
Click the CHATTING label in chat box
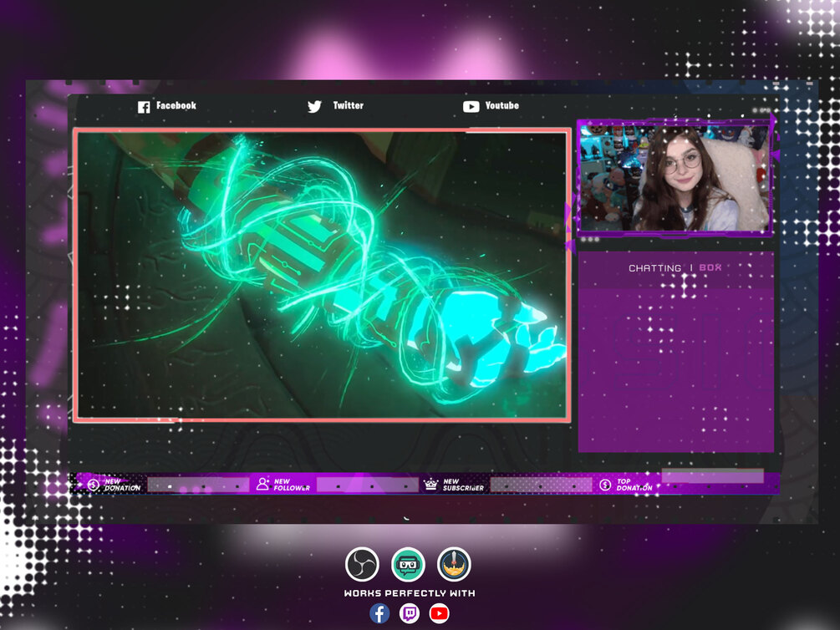[x=654, y=268]
